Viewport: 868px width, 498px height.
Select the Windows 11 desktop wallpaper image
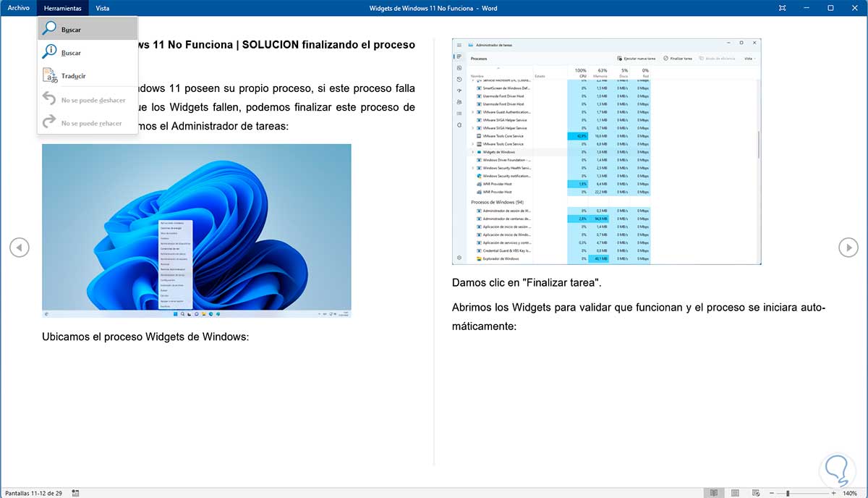pyautogui.click(x=197, y=231)
